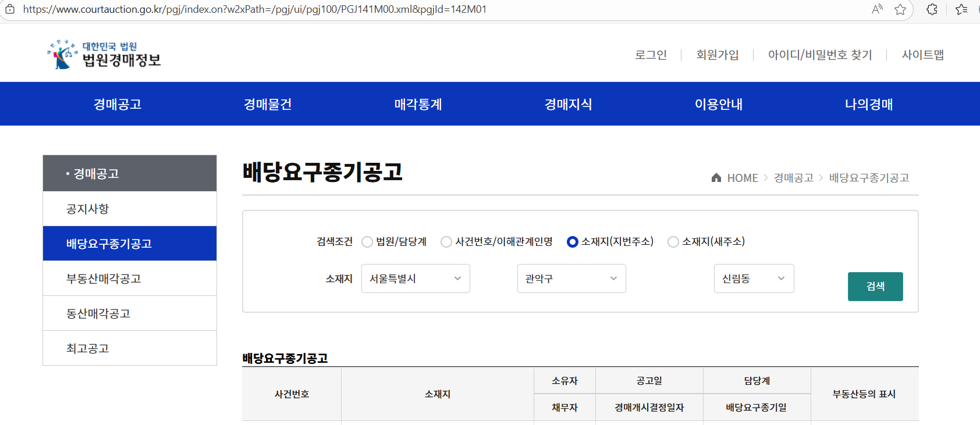This screenshot has width=980, height=425.
Task: Click the 배당요구종기공고 page heading
Action: tap(322, 172)
